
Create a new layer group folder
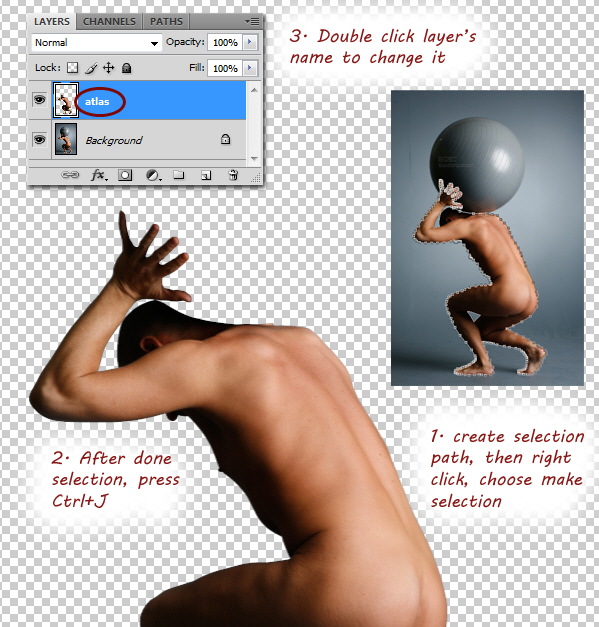179,175
